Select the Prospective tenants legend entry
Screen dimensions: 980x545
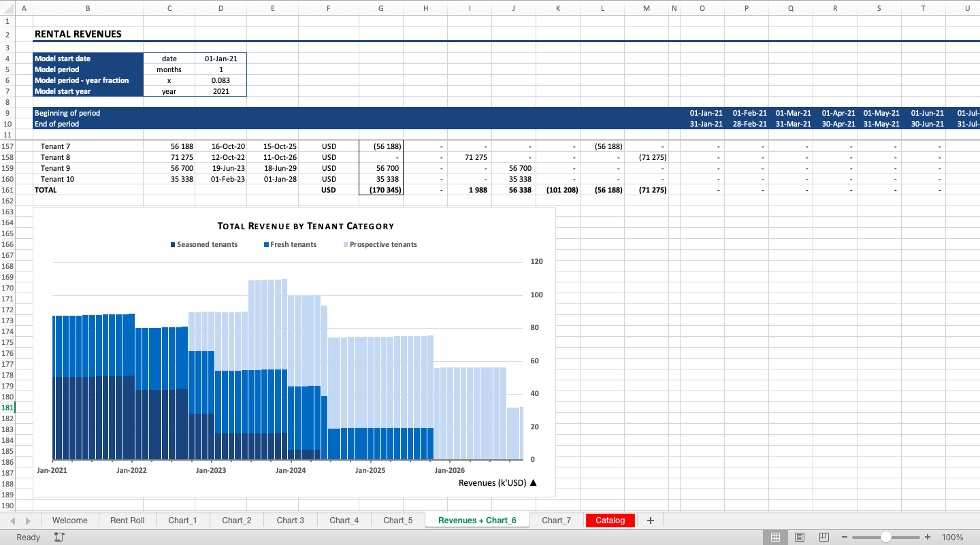380,245
